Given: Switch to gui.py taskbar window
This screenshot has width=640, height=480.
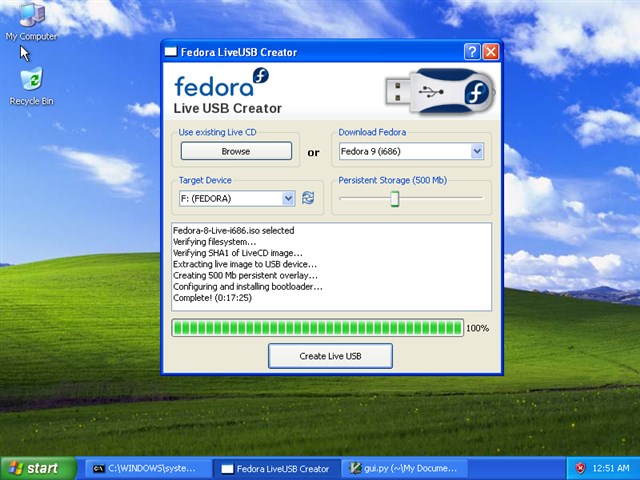Looking at the screenshot, I should pyautogui.click(x=405, y=468).
